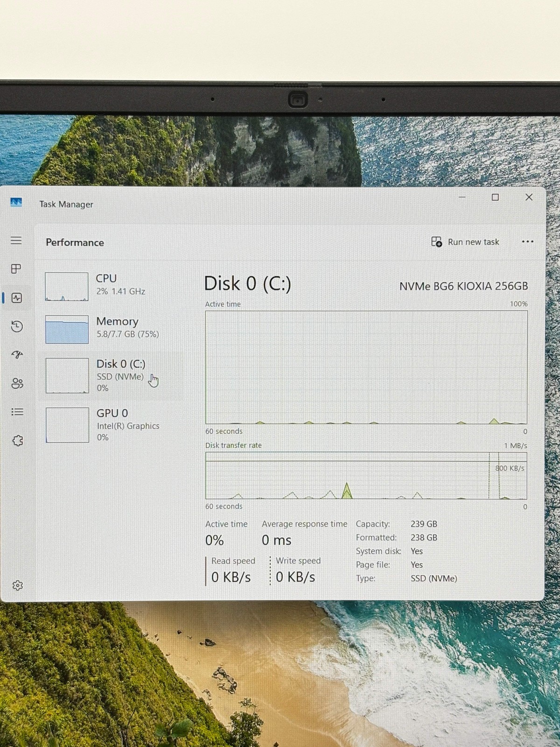Click the NVMe BG6 KIOXIA 256GB label
The image size is (560, 747).
(463, 286)
